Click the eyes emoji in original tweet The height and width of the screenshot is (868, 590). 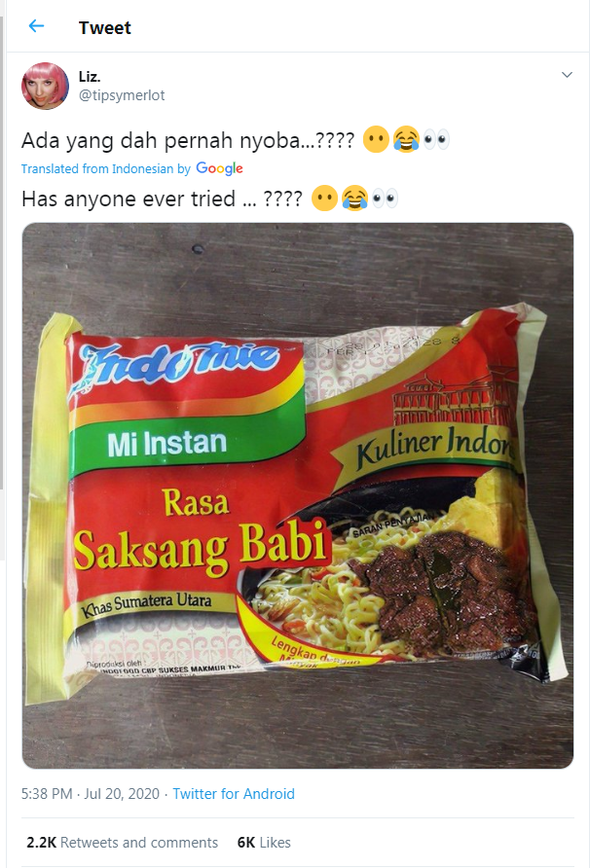point(436,139)
